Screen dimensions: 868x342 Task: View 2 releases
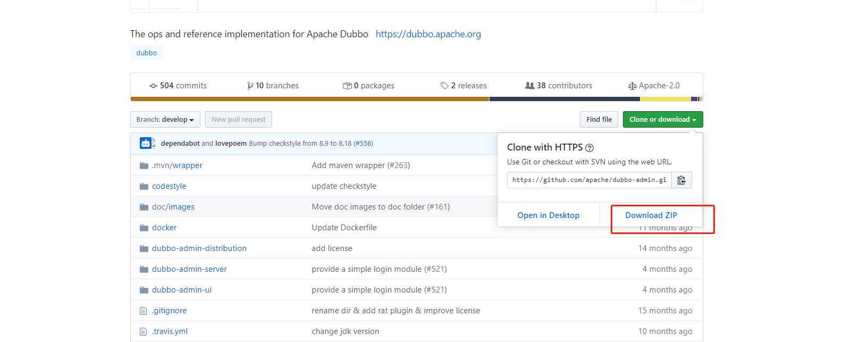tap(464, 86)
